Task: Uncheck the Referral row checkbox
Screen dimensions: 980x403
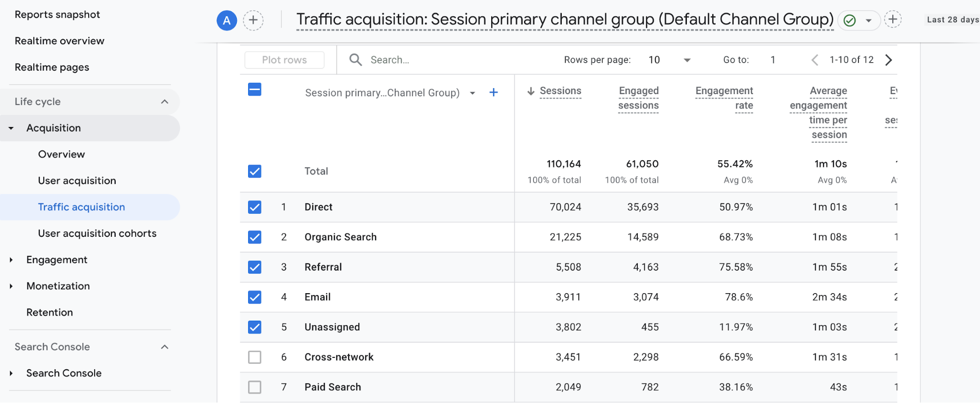Action: 254,267
